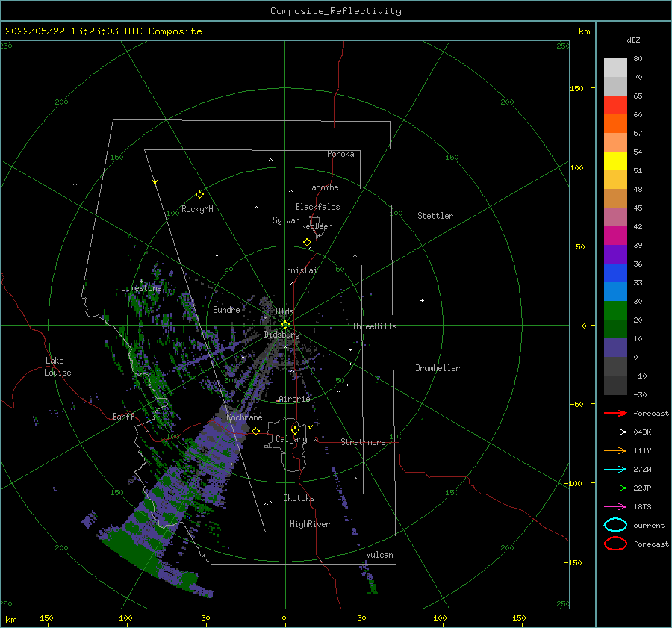Click the red forecast ellipse in legend

click(615, 544)
